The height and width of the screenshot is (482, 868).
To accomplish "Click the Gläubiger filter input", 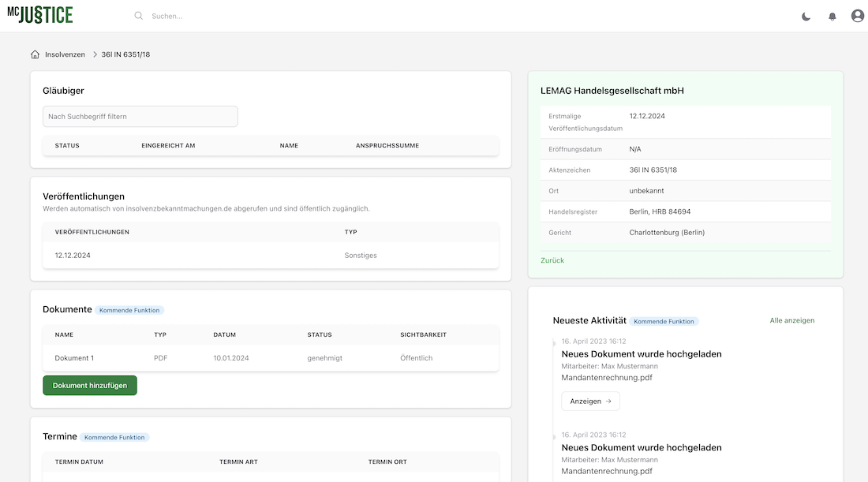I will (x=140, y=117).
